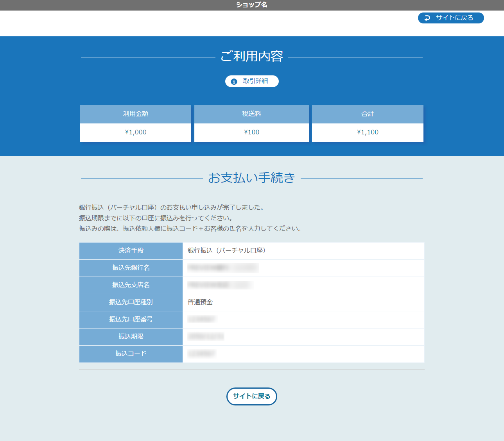Click the return arrow icon in the top サイトに戻る button

pos(427,18)
